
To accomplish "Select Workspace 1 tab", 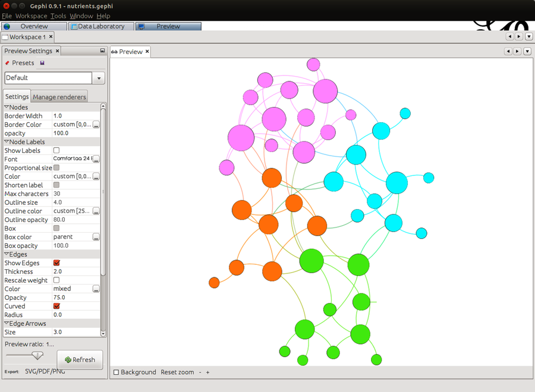I will click(27, 37).
